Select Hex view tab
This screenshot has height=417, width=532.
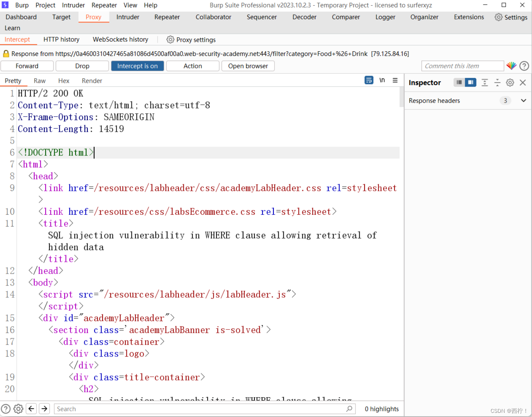click(x=64, y=81)
